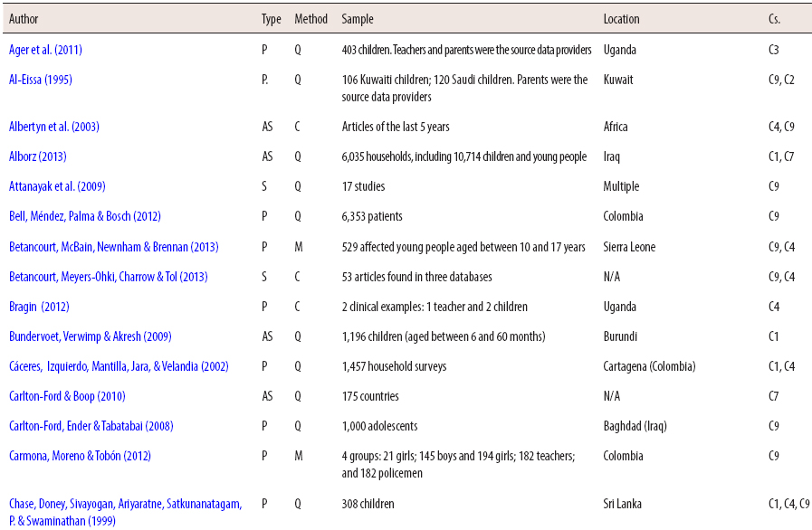Follow the Betancourt, McBain, Newnham & Brennan link
Screen dimensions: 812x530
point(115,246)
